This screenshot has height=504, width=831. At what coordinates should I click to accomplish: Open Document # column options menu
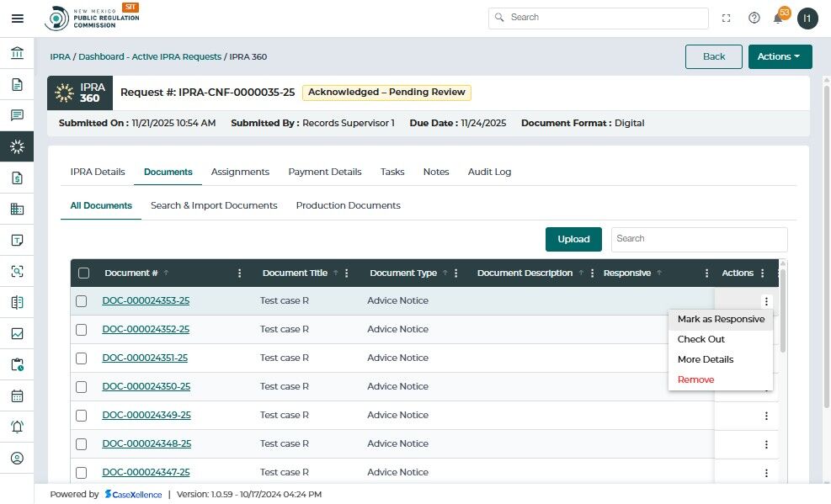click(240, 273)
